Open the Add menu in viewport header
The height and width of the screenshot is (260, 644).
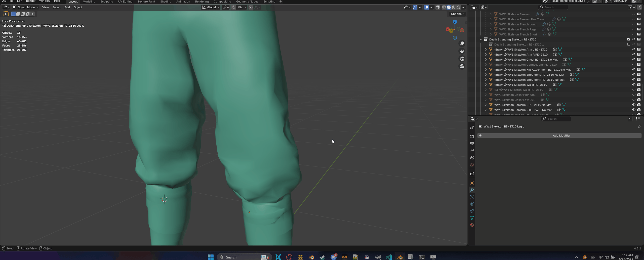(67, 7)
